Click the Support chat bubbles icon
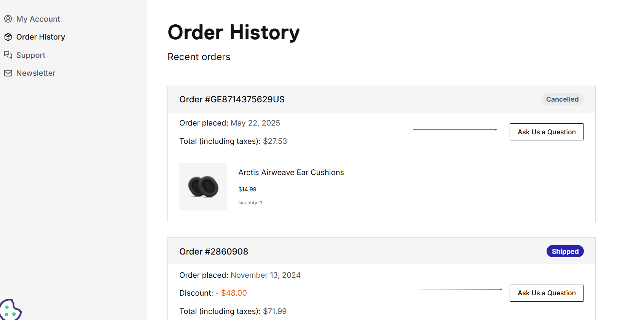This screenshot has height=320, width=644. 8,55
